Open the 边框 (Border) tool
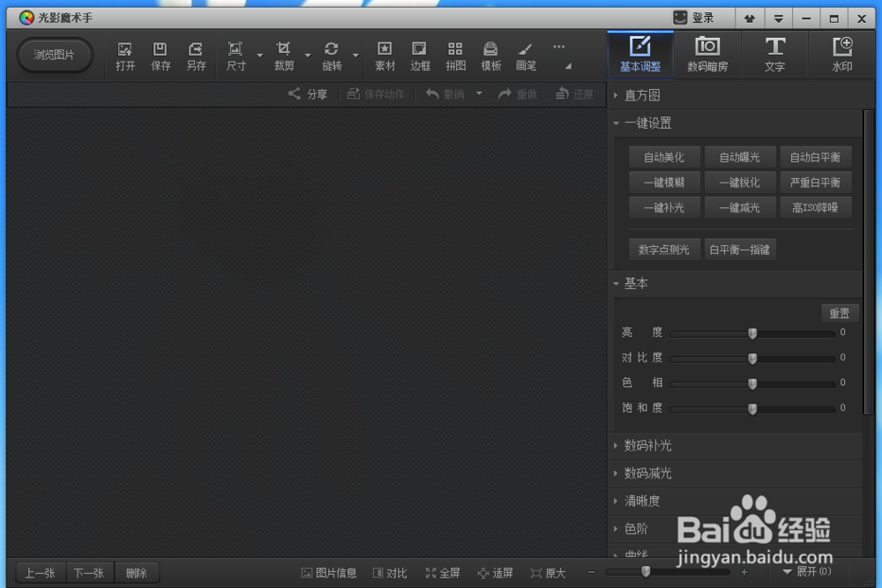882x588 pixels. click(x=420, y=56)
